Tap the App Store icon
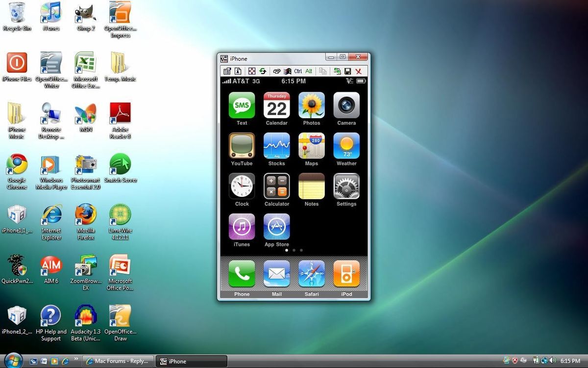Viewport: 588px width, 368px height. coord(277,227)
